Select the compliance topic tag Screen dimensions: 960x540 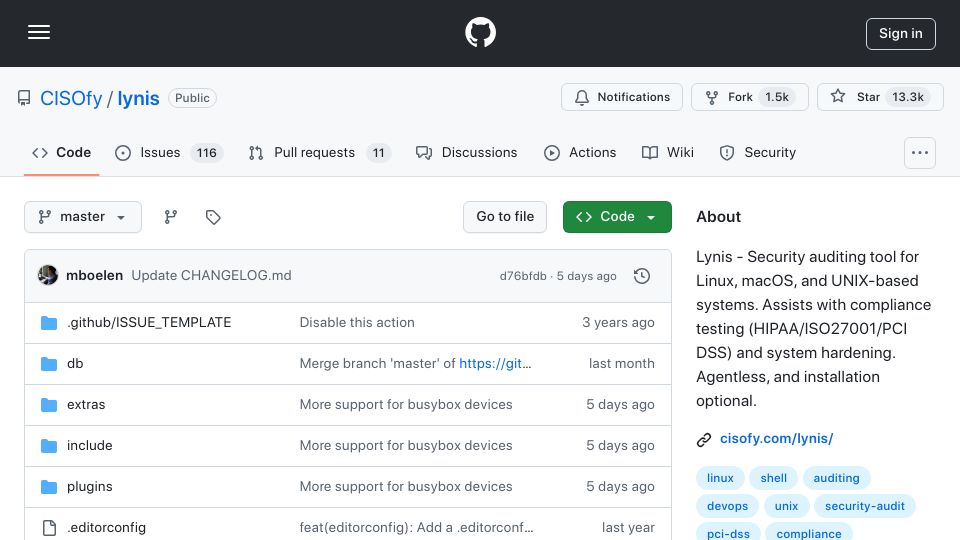click(x=809, y=533)
